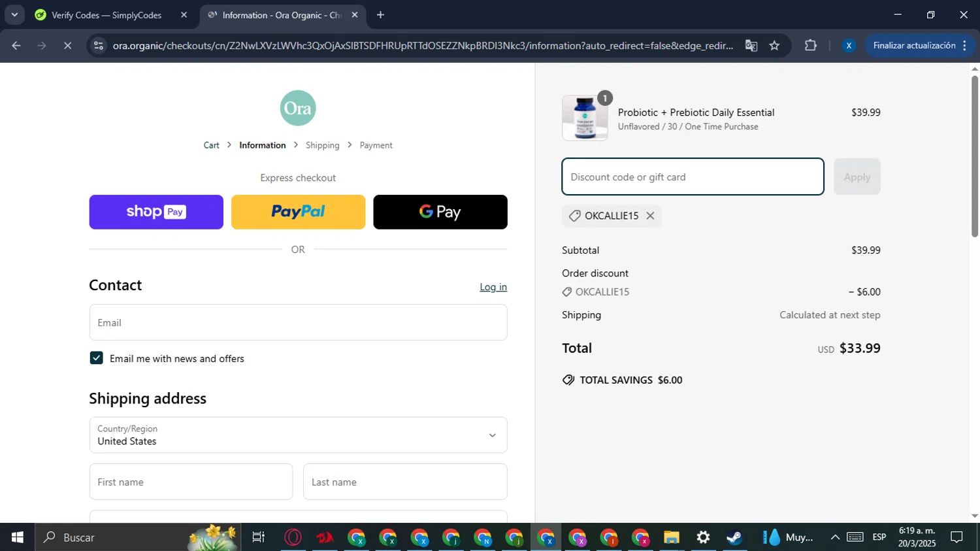Image resolution: width=980 pixels, height=551 pixels.
Task: Open the browser extensions puzzle icon
Action: click(811, 46)
